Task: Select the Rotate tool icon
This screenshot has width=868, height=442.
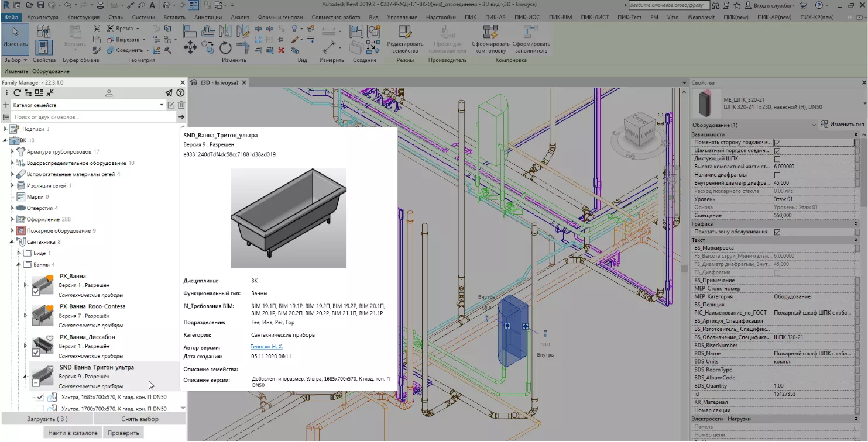Action: [x=225, y=48]
